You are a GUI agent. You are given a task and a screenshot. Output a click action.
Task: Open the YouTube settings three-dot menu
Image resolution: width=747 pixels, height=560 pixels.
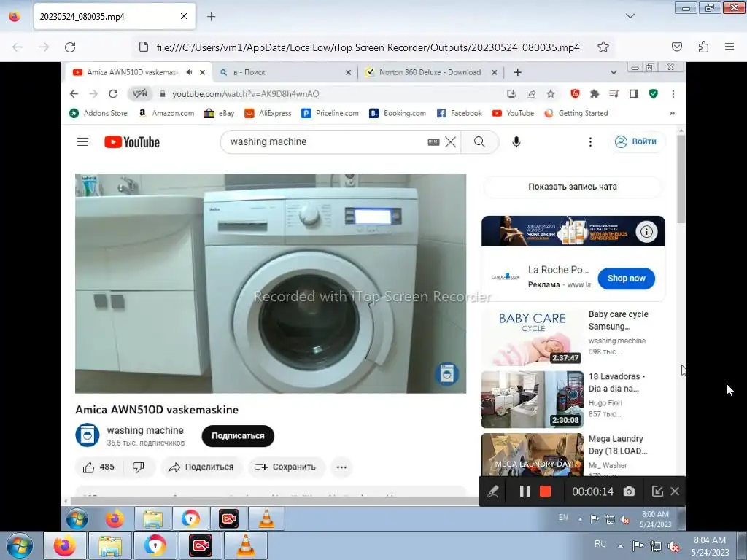[x=590, y=142]
